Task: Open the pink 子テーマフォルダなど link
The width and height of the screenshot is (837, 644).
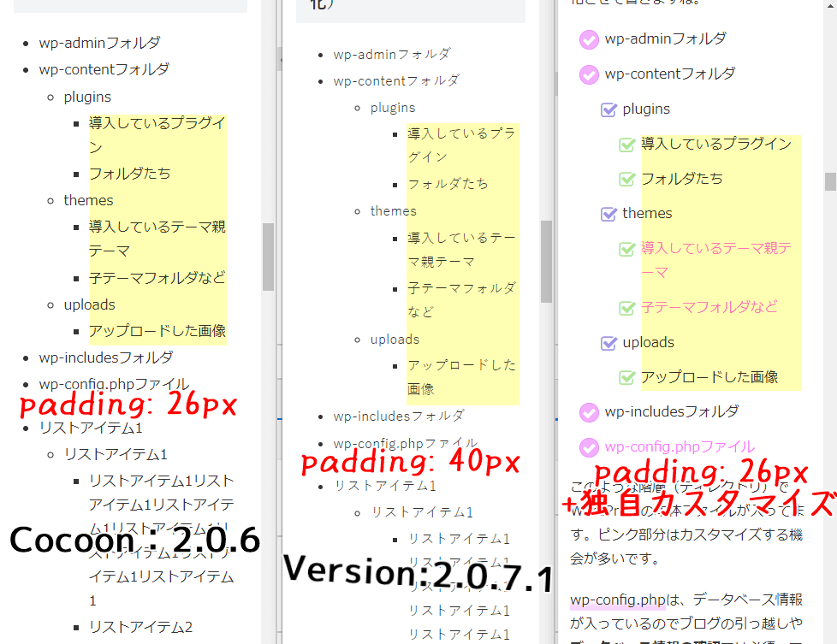Action: point(709,307)
